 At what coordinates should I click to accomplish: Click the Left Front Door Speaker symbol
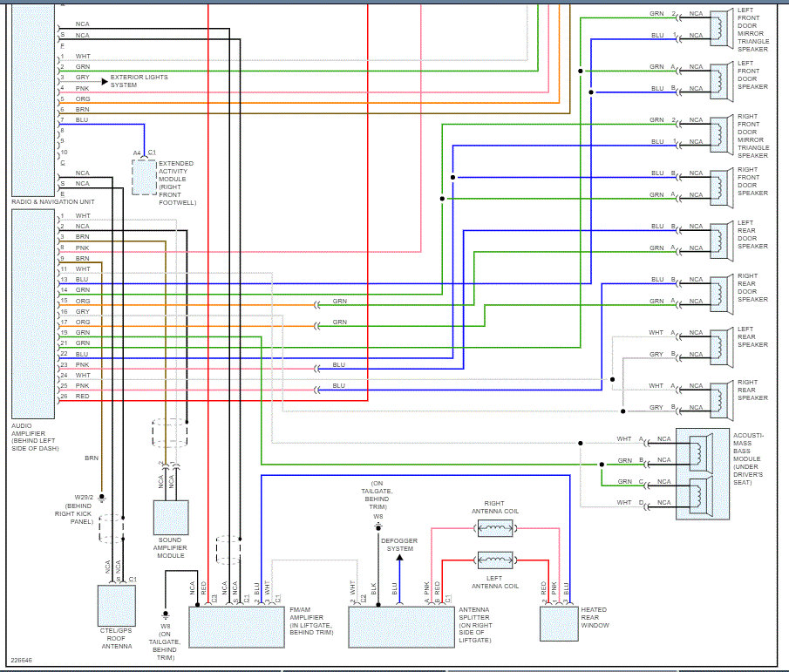pyautogui.click(x=721, y=82)
